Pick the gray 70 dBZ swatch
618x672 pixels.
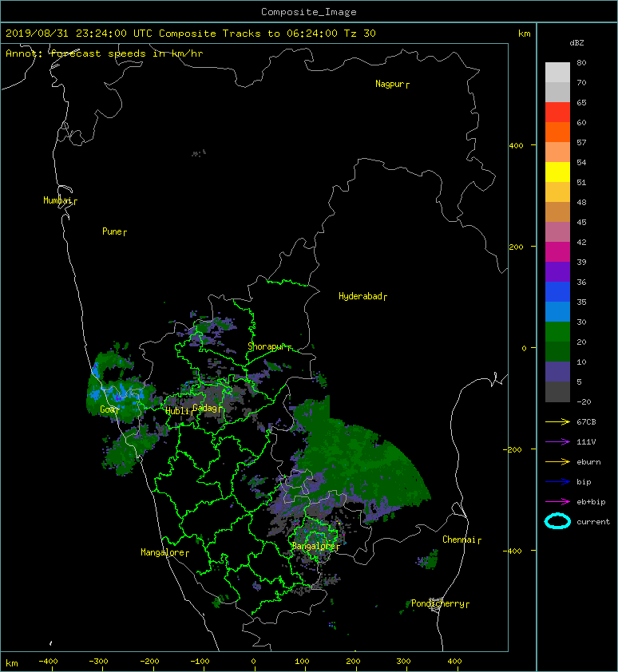click(x=557, y=92)
